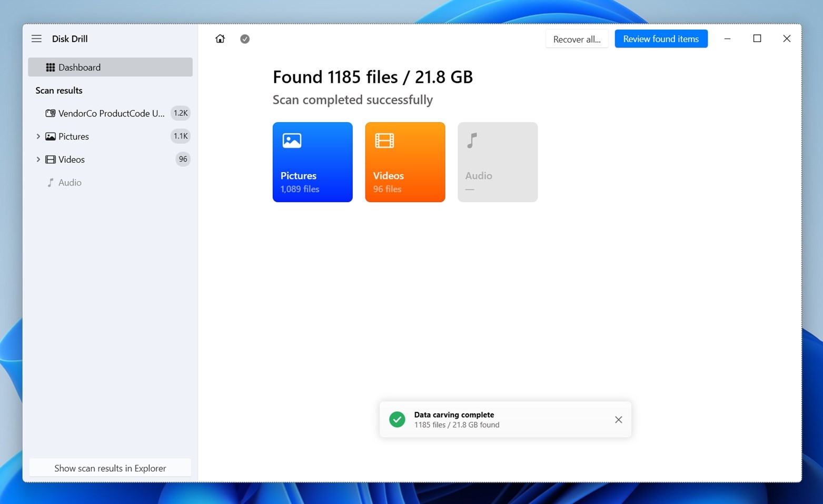Click the 1.1K badge beside Pictures
Viewport: 823px width, 504px height.
click(x=181, y=136)
